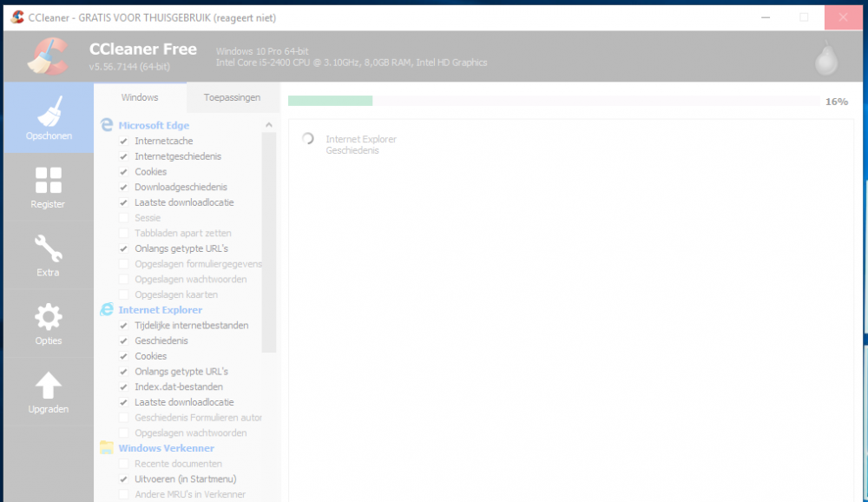Minimize the CCleaner window
Viewport: 868px width, 502px height.
tap(766, 17)
